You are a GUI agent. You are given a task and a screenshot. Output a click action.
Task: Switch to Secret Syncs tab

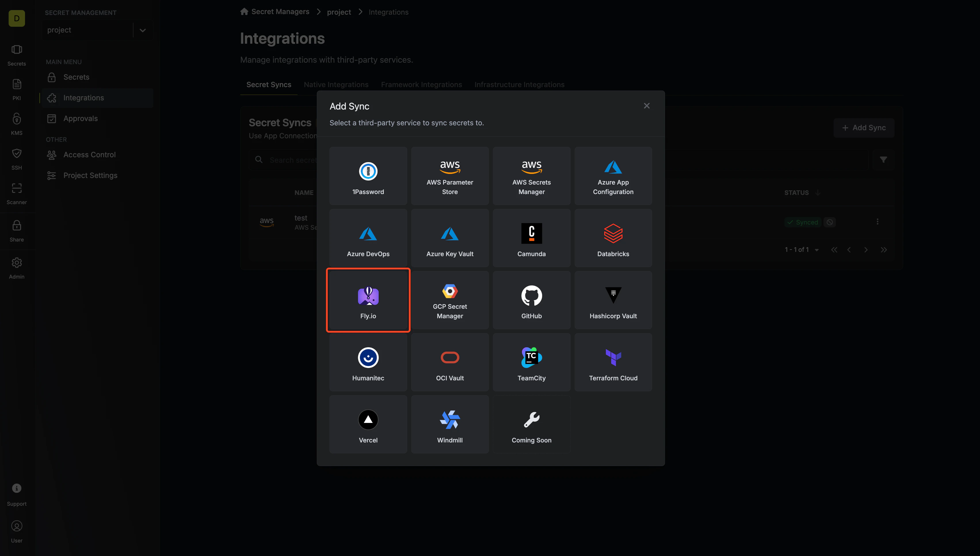[x=268, y=85]
